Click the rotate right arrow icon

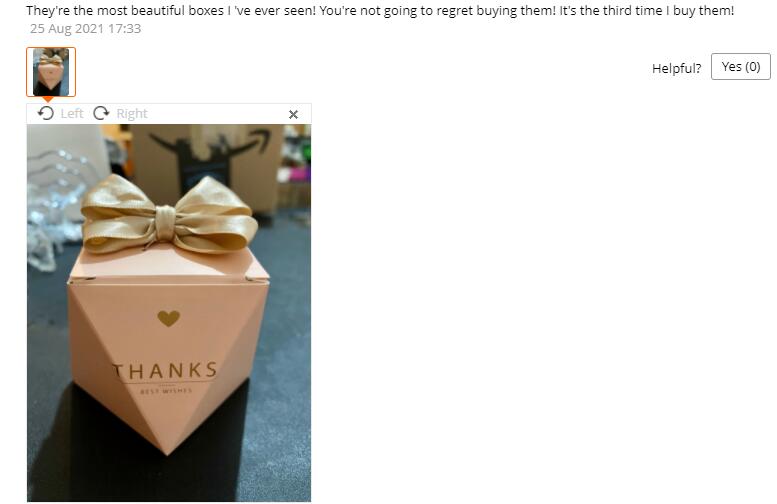[101, 113]
